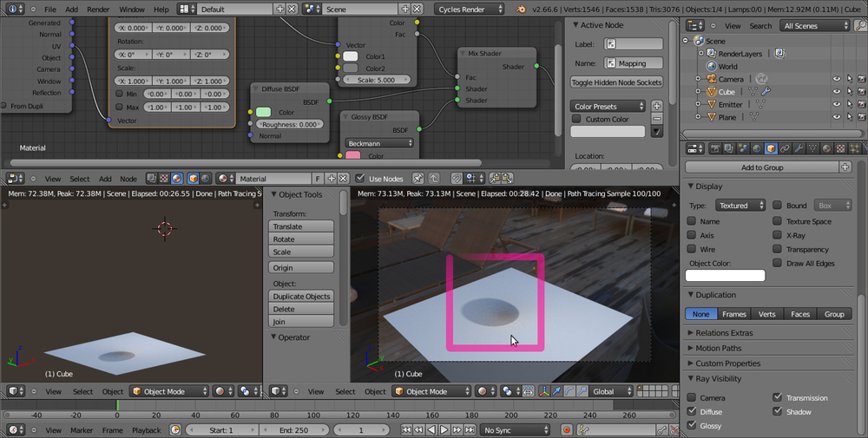This screenshot has height=438, width=868.
Task: Click the play animation button
Action: point(444,430)
